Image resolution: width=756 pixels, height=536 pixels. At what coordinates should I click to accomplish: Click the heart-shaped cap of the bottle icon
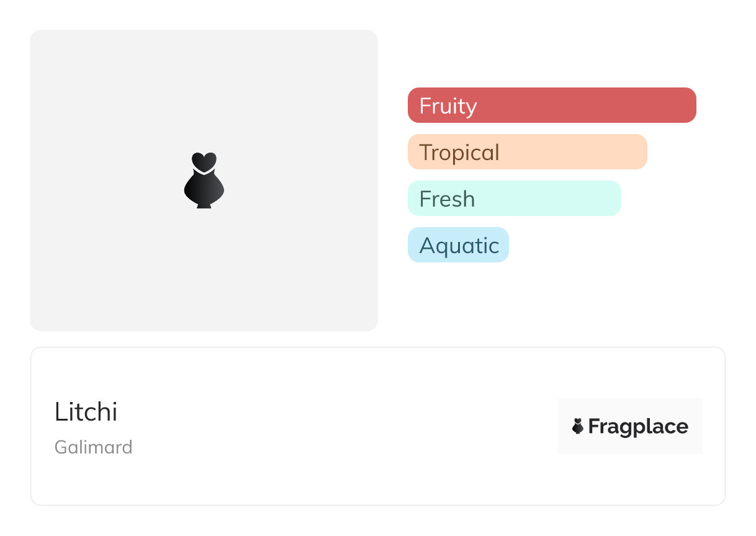pyautogui.click(x=204, y=161)
